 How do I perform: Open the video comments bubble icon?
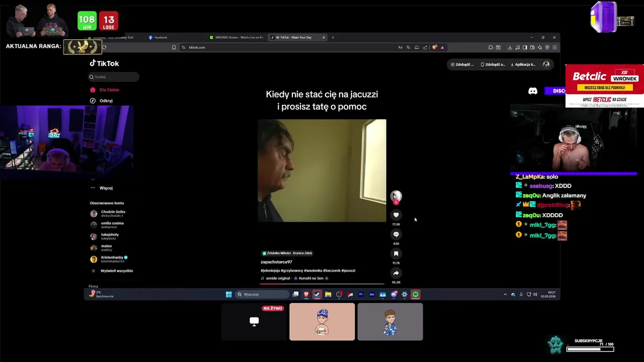[x=396, y=234]
